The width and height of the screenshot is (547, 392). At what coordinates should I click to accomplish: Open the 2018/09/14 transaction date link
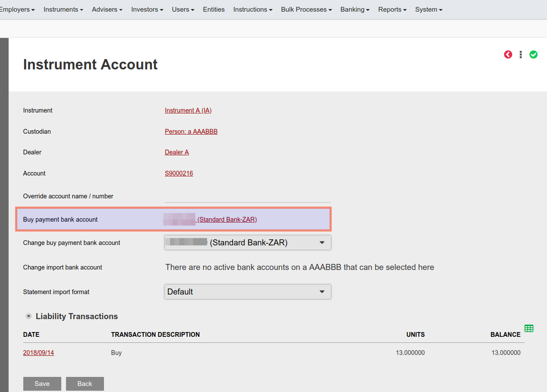point(38,353)
